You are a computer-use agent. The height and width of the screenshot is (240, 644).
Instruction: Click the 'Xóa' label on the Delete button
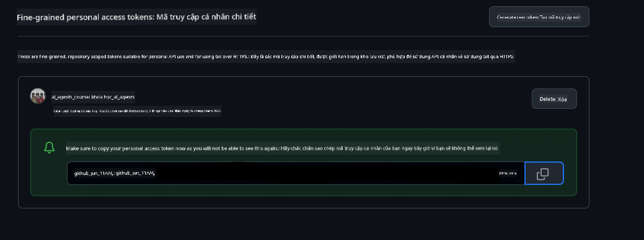tap(562, 99)
